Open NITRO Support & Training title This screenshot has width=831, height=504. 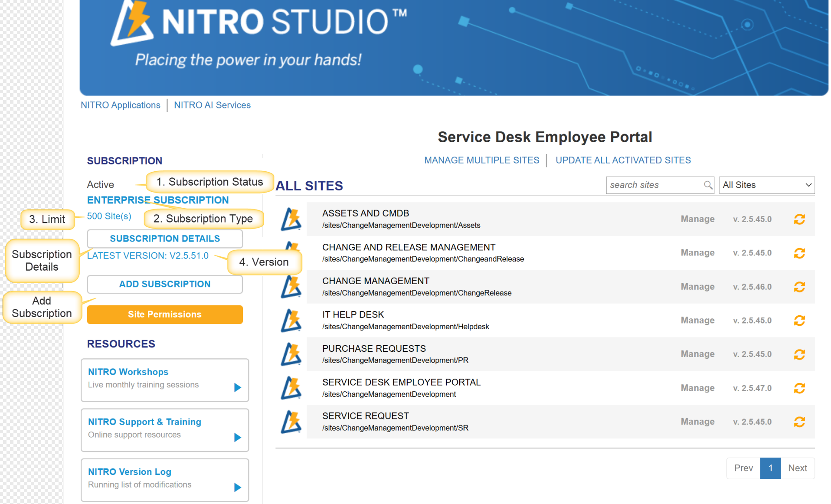click(x=145, y=422)
